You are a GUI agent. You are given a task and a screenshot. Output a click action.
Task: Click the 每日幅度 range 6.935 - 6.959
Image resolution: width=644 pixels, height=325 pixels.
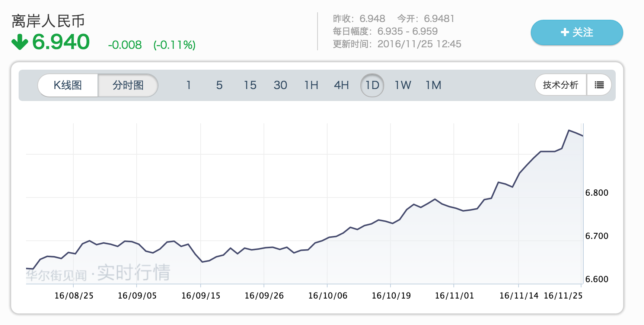click(385, 31)
